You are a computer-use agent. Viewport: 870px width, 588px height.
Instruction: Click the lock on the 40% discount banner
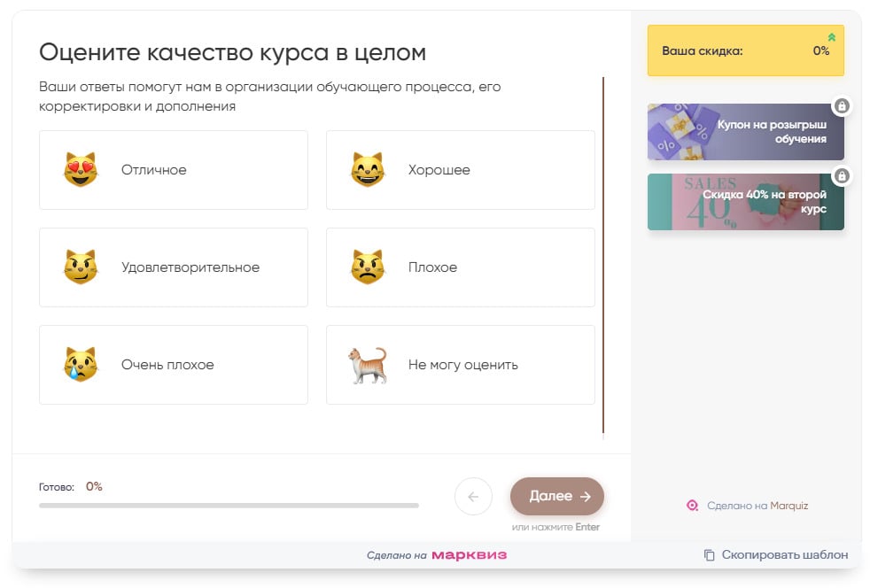pos(841,175)
